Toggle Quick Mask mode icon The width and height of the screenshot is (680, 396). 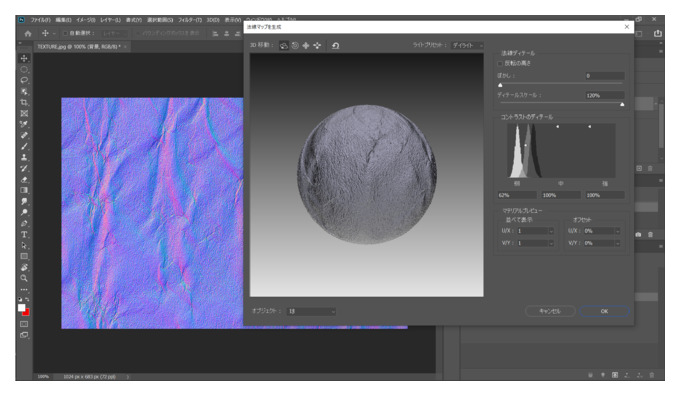point(24,324)
